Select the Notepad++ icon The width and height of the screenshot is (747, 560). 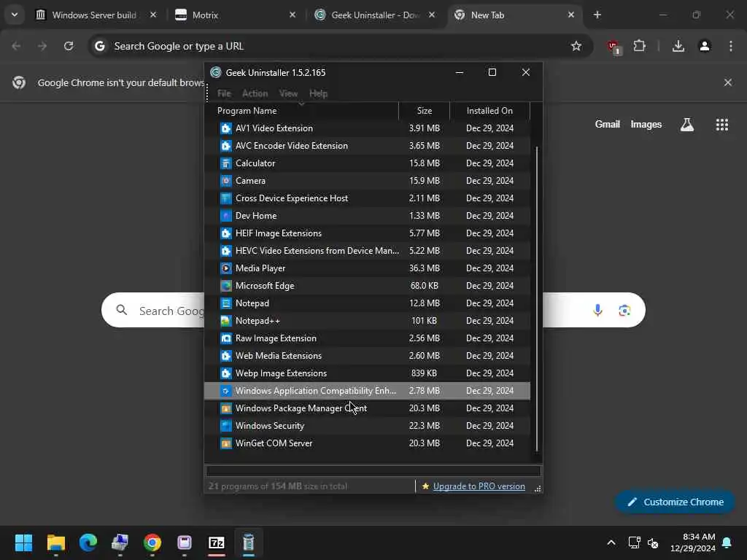pyautogui.click(x=226, y=321)
